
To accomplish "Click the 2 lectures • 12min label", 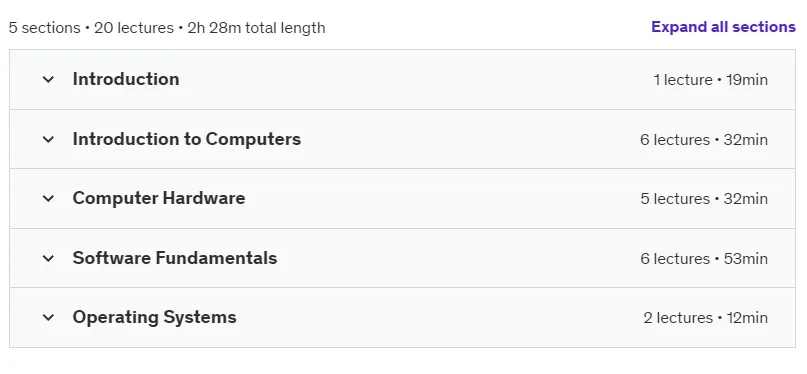I will [706, 317].
